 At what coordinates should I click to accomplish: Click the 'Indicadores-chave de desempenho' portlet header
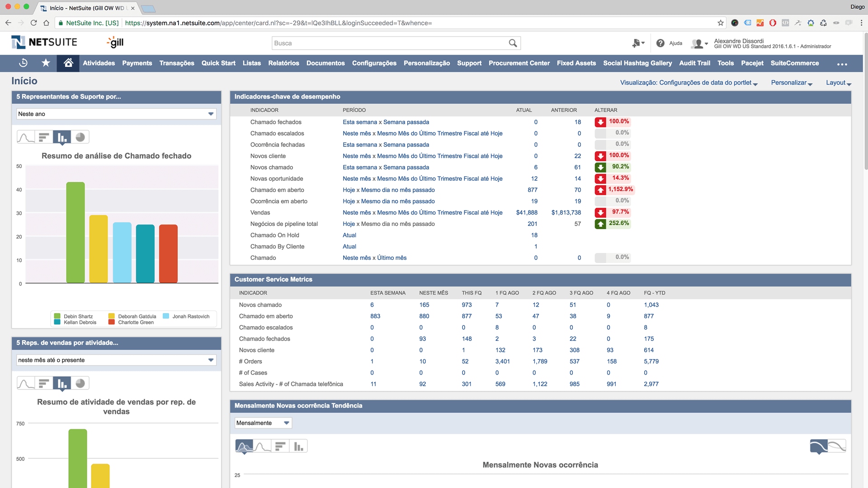pos(540,97)
